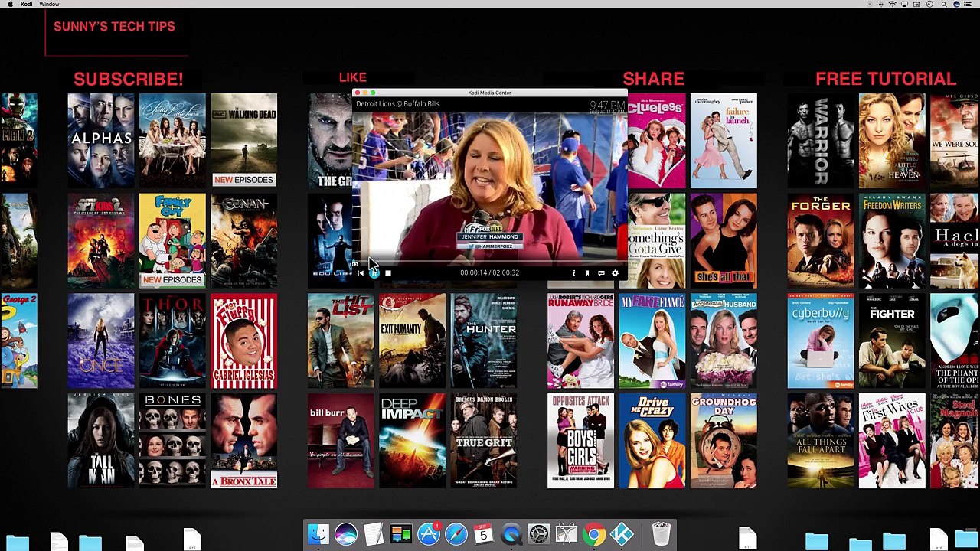Open the Trash in the dock

[661, 533]
